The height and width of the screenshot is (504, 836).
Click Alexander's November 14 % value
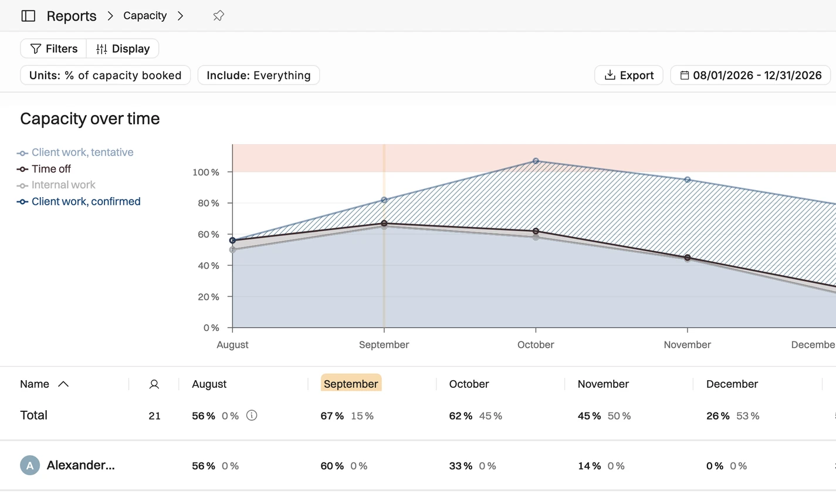pyautogui.click(x=589, y=466)
